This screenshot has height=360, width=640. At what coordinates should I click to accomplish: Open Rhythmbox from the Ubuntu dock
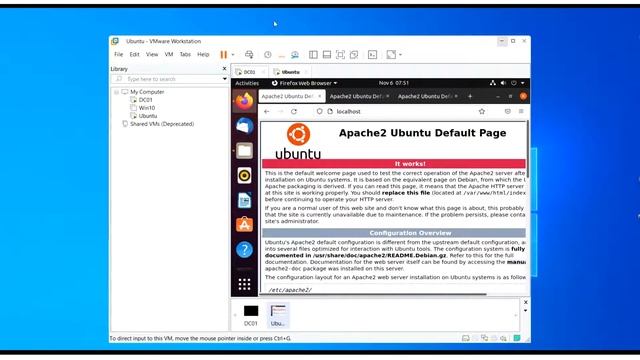click(x=244, y=176)
